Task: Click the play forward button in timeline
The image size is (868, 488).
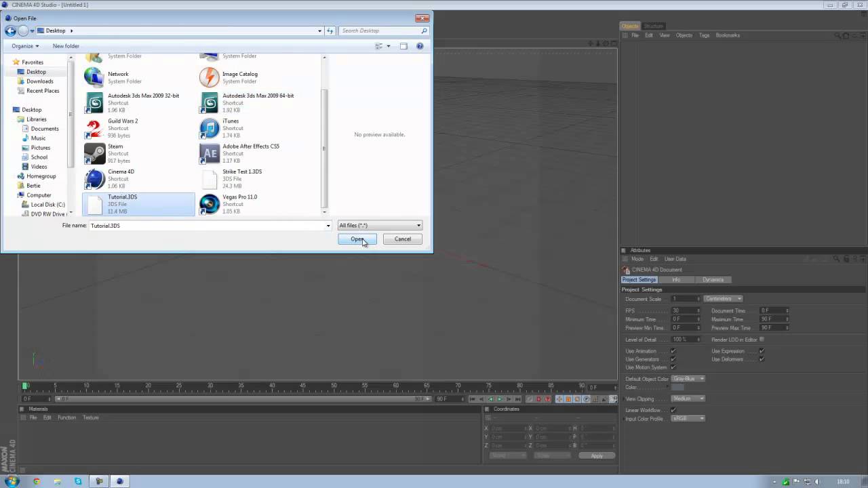Action: [x=500, y=399]
